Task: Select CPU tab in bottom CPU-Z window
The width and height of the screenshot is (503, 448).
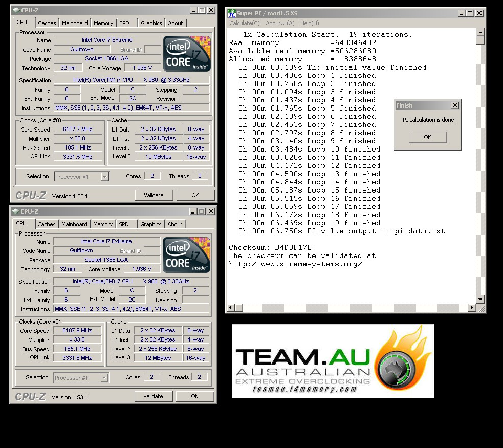Action: (21, 223)
